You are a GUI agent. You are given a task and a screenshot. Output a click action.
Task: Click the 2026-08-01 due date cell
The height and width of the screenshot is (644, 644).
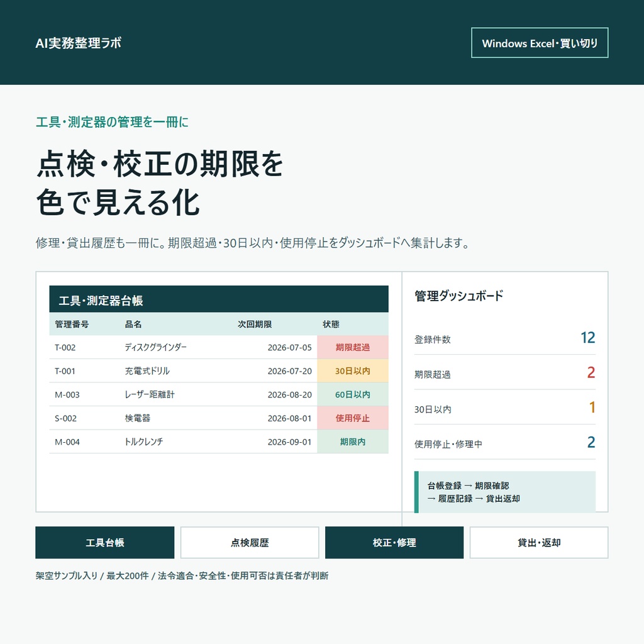(289, 418)
